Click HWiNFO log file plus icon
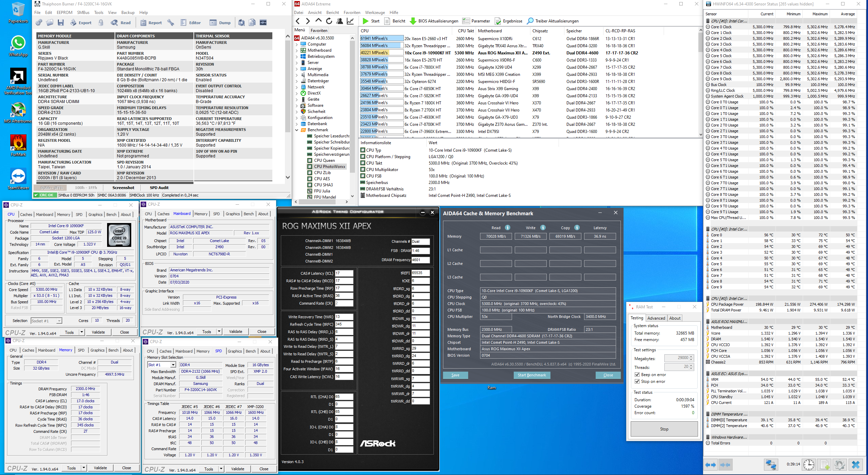The width and height of the screenshot is (868, 475). [x=824, y=464]
